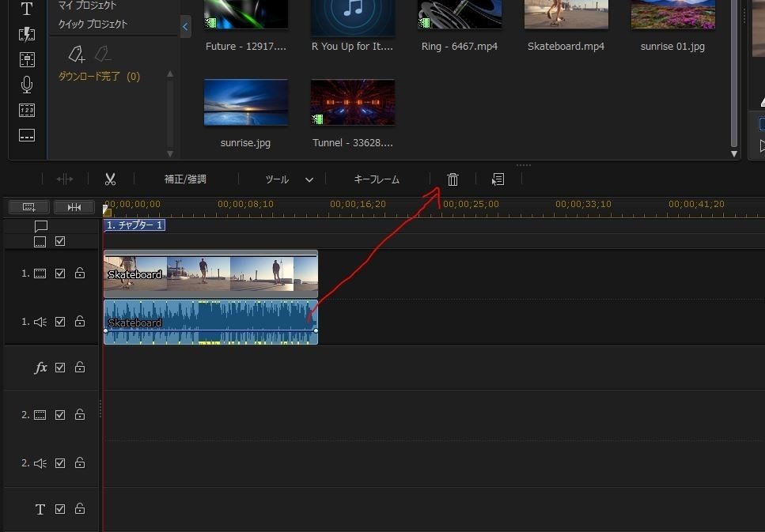Open マイ プロジェクト in the tree

[87, 6]
